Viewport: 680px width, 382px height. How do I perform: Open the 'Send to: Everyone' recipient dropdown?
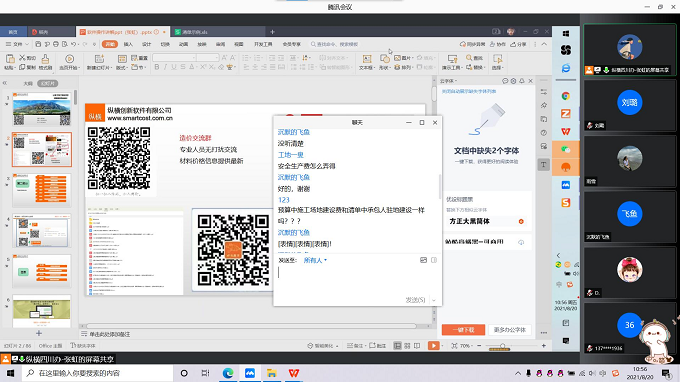(315, 260)
